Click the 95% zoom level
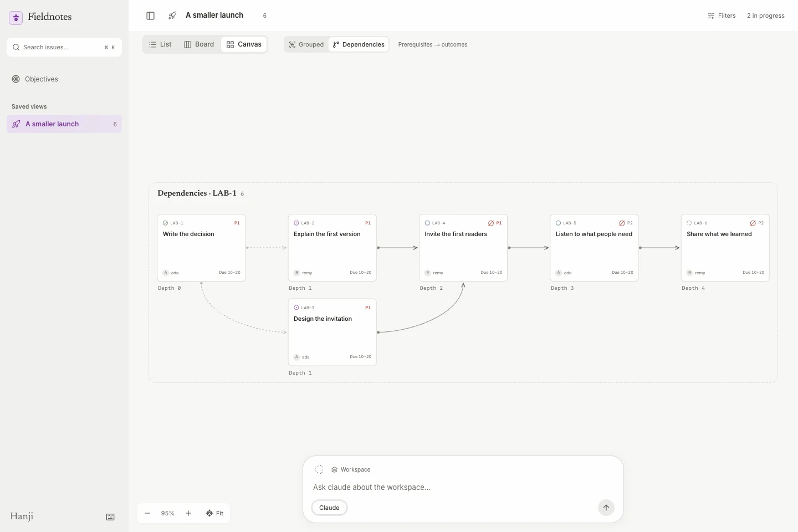798x532 pixels. [x=168, y=513]
